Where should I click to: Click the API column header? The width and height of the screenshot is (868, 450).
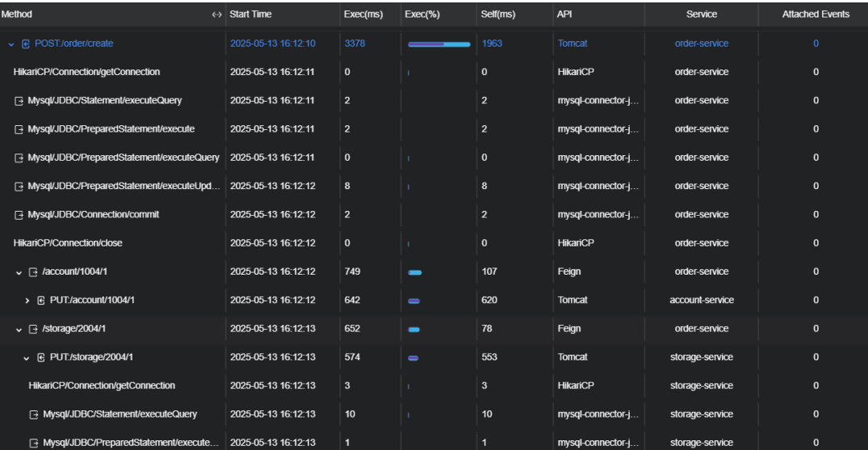(564, 15)
